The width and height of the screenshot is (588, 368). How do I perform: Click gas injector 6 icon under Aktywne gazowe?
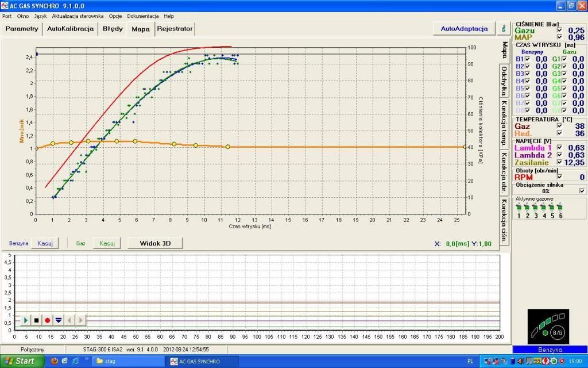[560, 208]
